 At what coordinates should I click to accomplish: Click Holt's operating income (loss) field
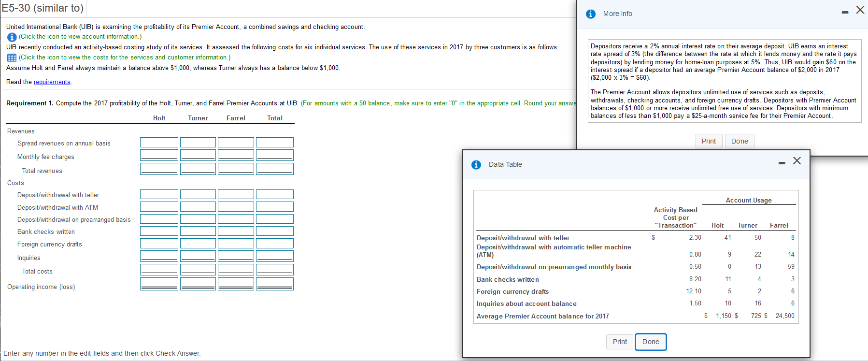pyautogui.click(x=159, y=284)
